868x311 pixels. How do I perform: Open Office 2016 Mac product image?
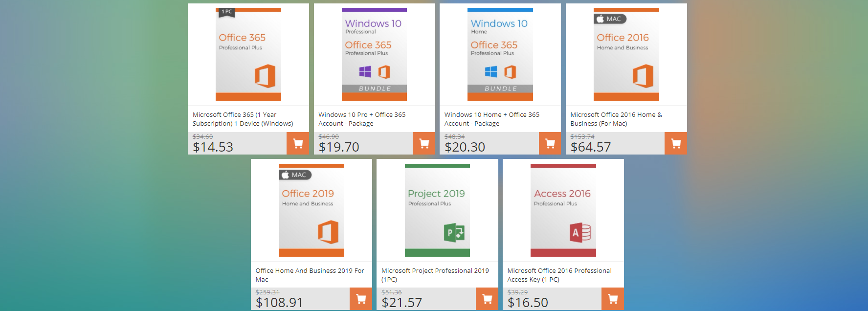tap(626, 54)
